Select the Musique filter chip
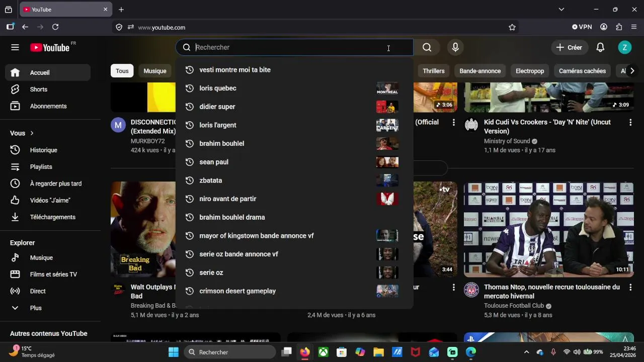Screen dimensions: 644x362 [x=155, y=71]
